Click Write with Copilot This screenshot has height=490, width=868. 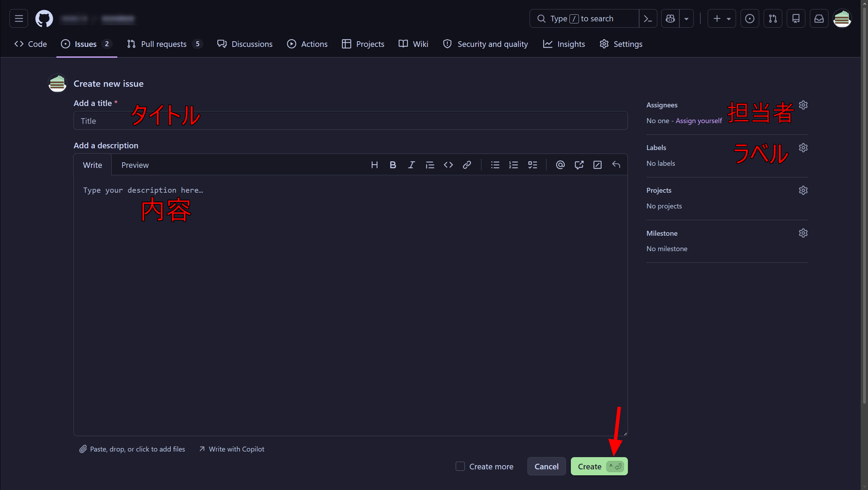(231, 449)
